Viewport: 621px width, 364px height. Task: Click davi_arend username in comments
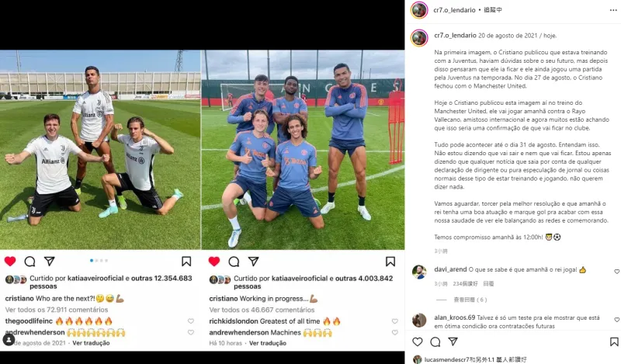point(450,269)
